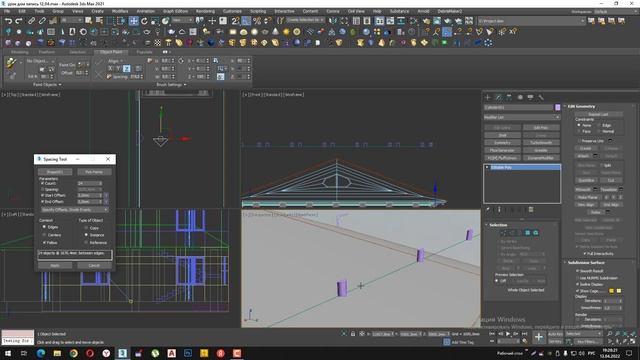The image size is (640, 360).
Task: Open the Windows Start menu
Action: click(x=8, y=353)
